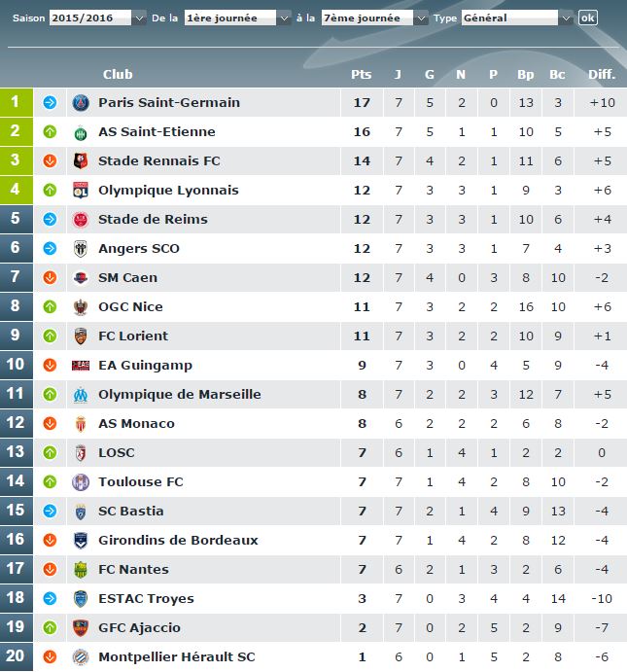Image resolution: width=627 pixels, height=672 pixels.
Task: Click the ok button
Action: (x=587, y=18)
